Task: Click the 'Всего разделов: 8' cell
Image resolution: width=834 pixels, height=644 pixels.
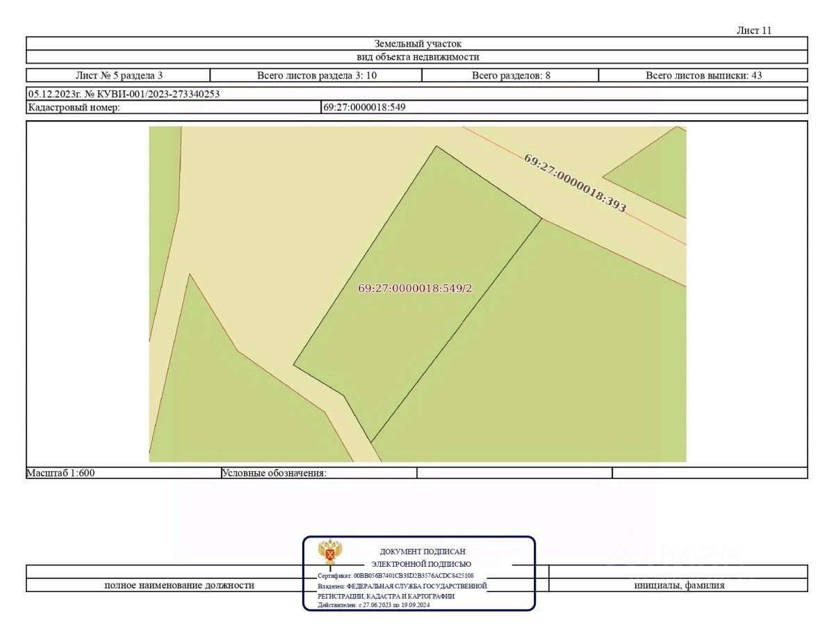Action: point(510,76)
